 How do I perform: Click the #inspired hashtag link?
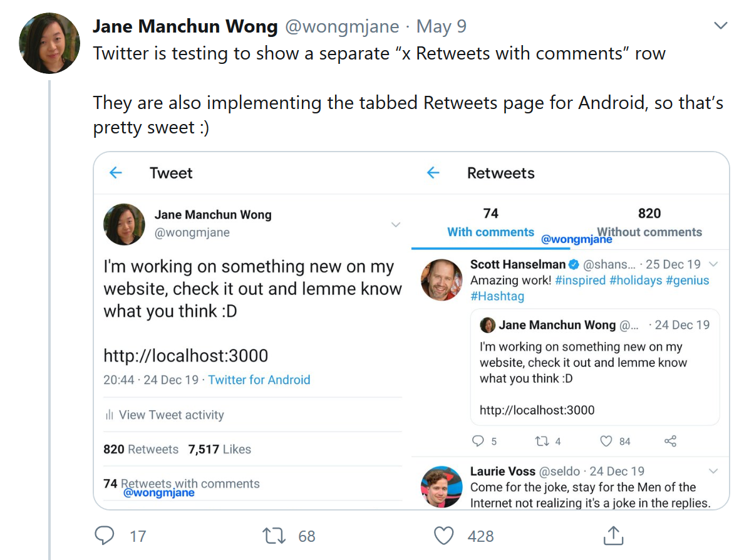pos(579,280)
